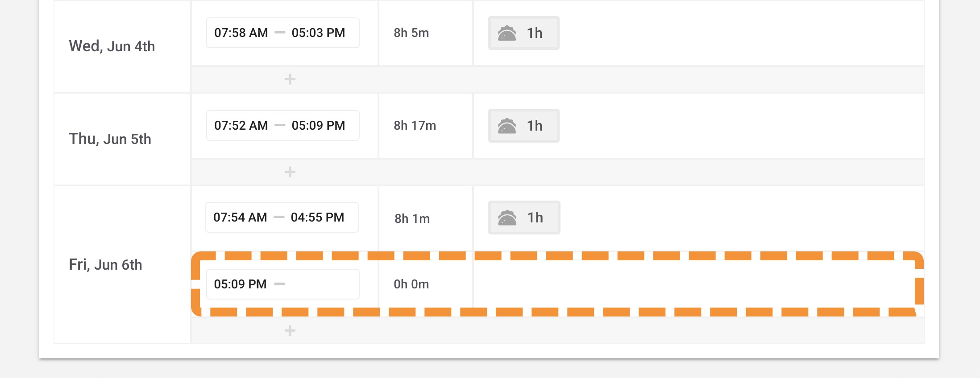Edit the 05:03 PM end time
980x378 pixels.
(x=318, y=33)
